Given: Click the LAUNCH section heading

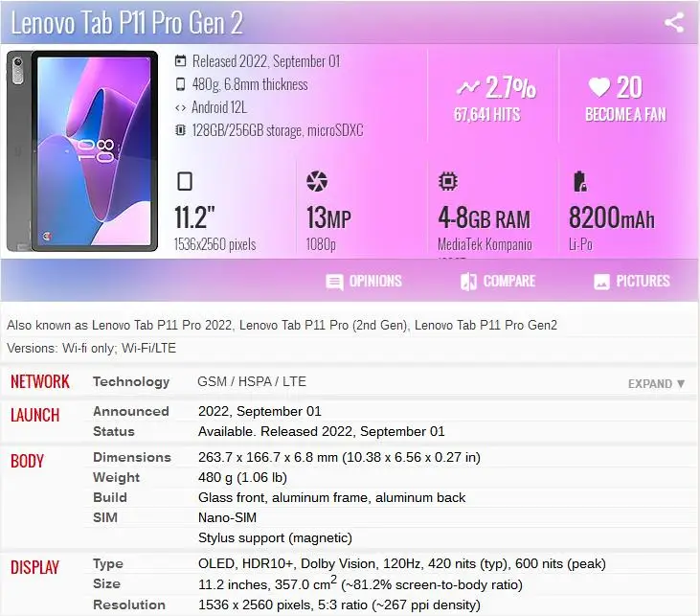Looking at the screenshot, I should point(34,415).
